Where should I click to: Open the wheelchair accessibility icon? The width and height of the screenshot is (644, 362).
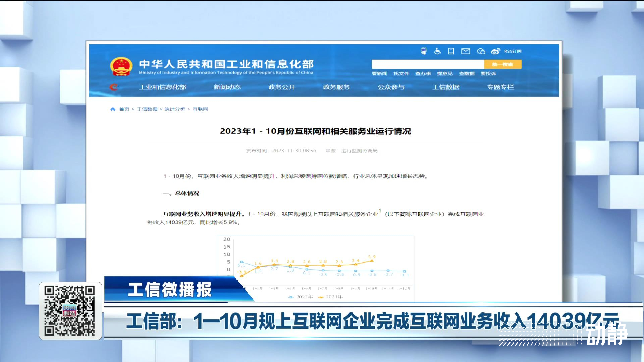(437, 51)
